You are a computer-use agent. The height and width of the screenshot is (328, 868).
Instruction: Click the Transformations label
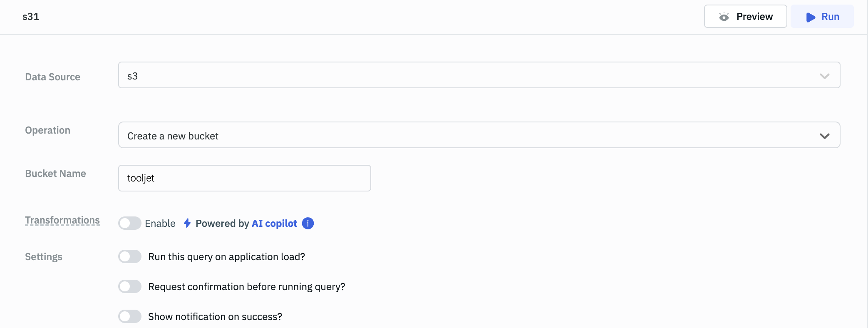pos(62,220)
